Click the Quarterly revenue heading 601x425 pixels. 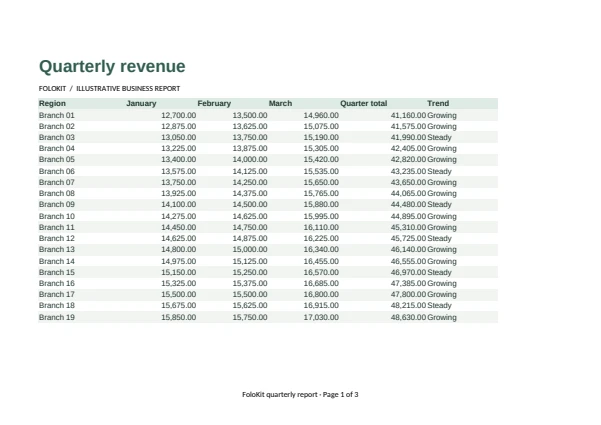[112, 67]
